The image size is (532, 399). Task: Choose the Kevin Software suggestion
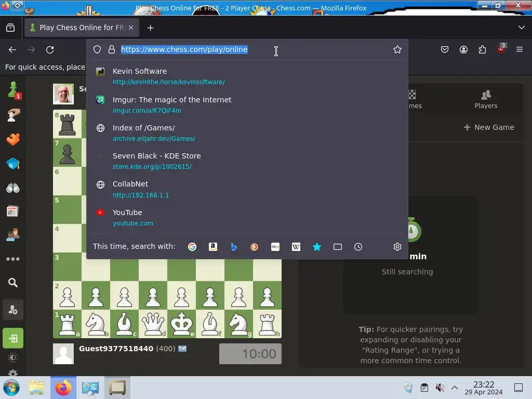pyautogui.click(x=247, y=76)
